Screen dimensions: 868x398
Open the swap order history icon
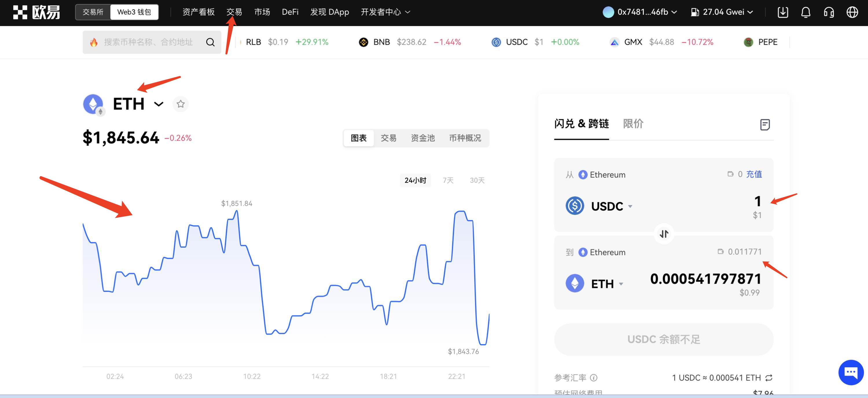click(x=765, y=125)
